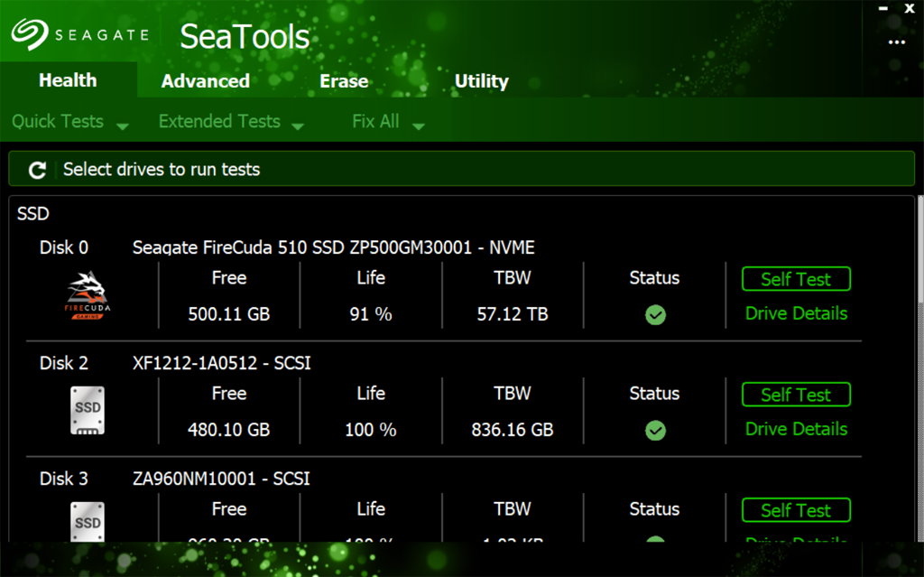The width and height of the screenshot is (924, 577).
Task: Click the SSD icon for Disk 2
Action: point(87,411)
